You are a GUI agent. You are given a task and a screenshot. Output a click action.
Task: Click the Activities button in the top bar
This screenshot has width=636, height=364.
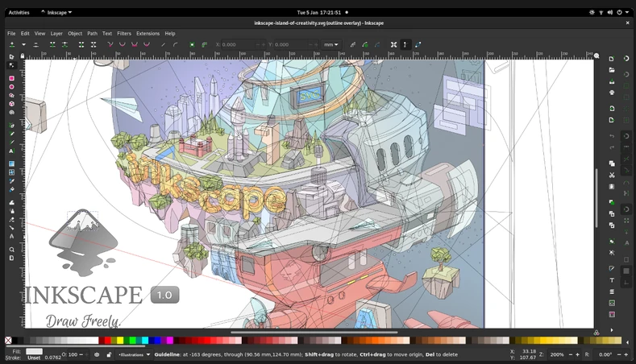[x=19, y=12]
